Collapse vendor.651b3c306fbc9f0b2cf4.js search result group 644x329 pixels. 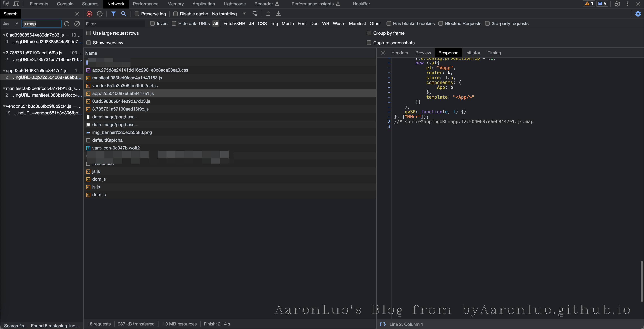(4, 106)
